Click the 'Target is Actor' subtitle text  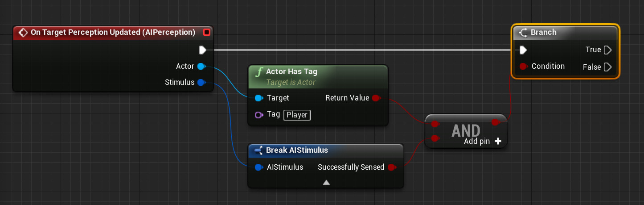tap(291, 82)
